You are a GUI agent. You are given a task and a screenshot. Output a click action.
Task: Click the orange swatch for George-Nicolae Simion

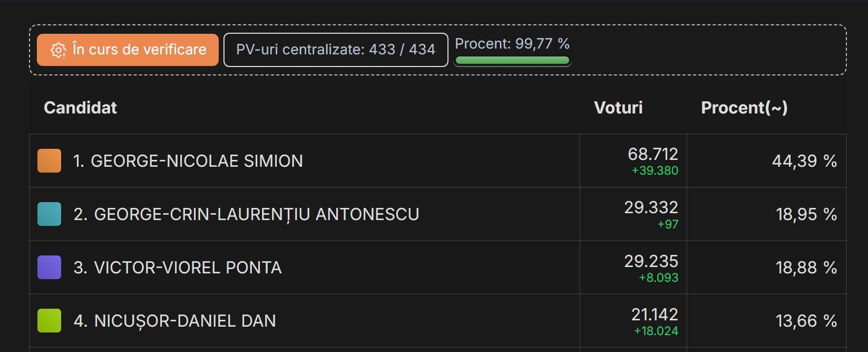[x=49, y=161]
